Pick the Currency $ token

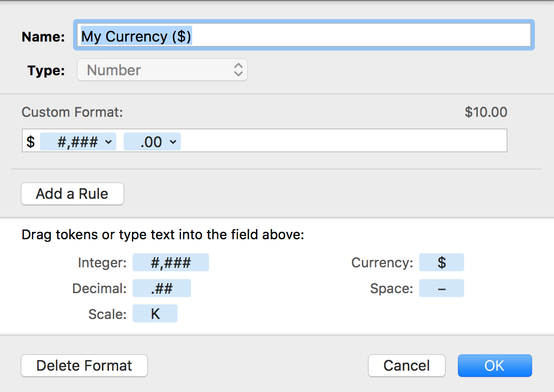442,262
